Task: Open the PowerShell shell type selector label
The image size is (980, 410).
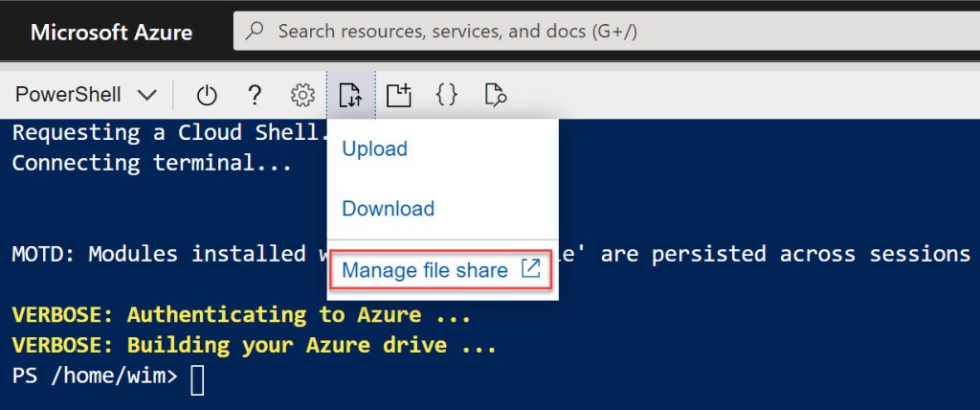Action: tap(68, 95)
